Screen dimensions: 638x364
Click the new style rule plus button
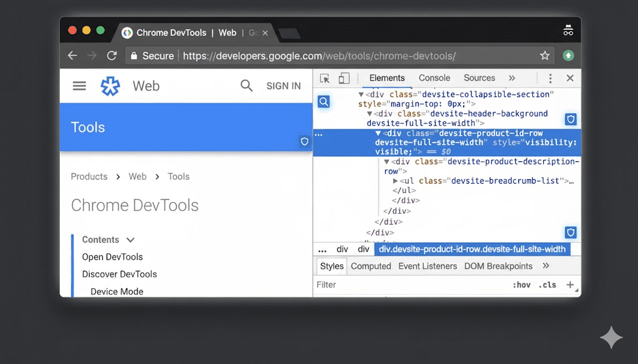(x=571, y=284)
